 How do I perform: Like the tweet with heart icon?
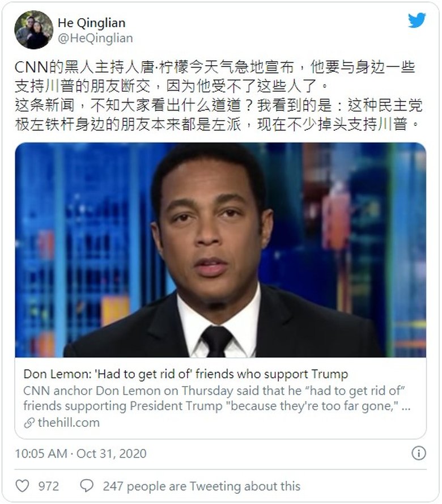pyautogui.click(x=23, y=486)
